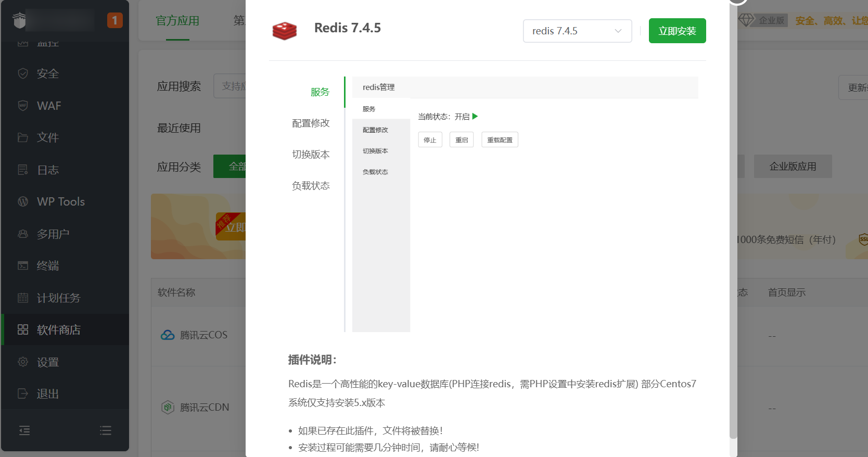Click the 文件 folder icon
The image size is (868, 457).
pyautogui.click(x=23, y=137)
